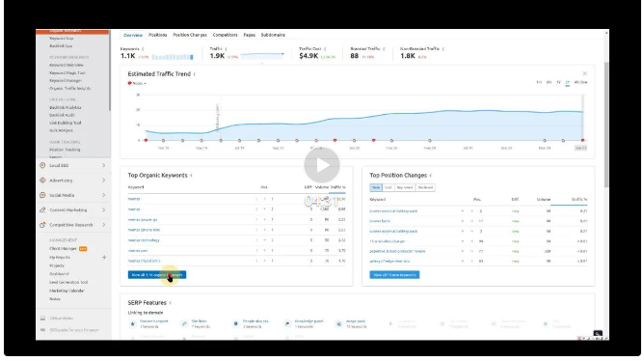Select the Declined position changes filter
Screen dimensions: 644x361
point(425,187)
